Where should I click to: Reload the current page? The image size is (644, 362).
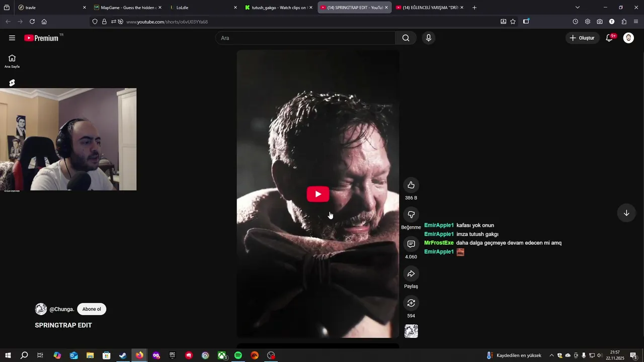32,22
